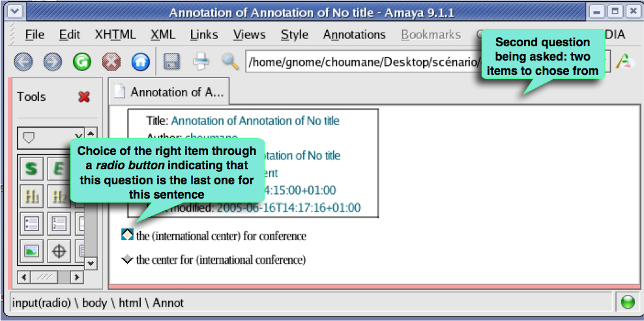Click the Print icon in toolbar
Screen dimensions: 644x321
(201, 62)
